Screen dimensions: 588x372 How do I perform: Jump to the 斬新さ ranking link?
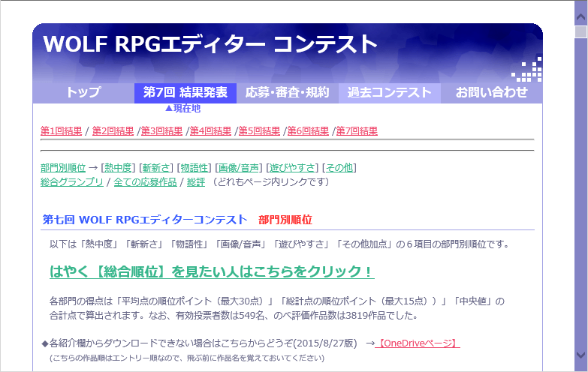pyautogui.click(x=156, y=168)
